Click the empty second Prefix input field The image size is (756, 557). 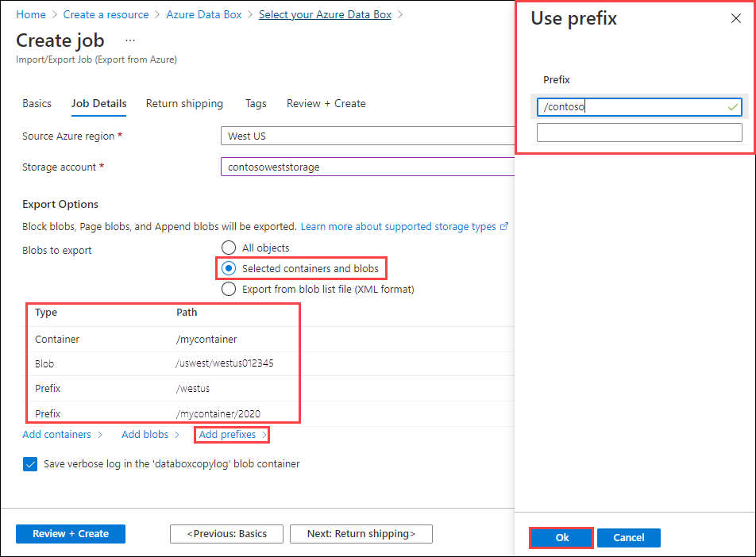[x=639, y=132]
